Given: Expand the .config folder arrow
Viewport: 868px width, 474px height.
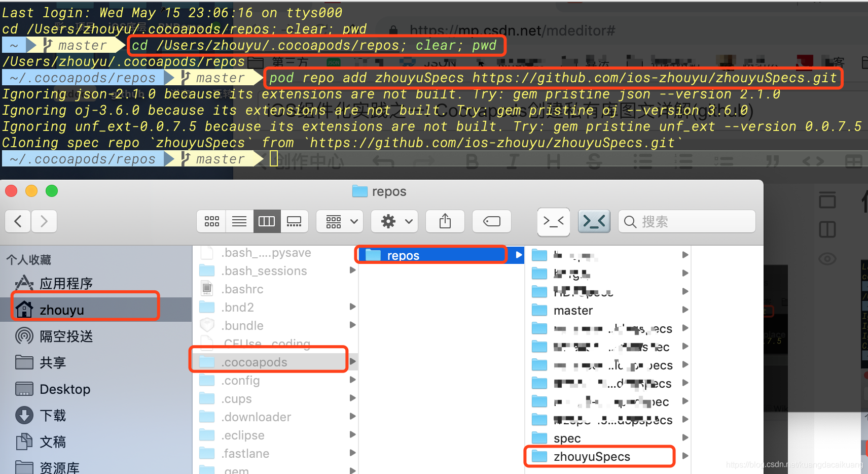Looking at the screenshot, I should (352, 380).
